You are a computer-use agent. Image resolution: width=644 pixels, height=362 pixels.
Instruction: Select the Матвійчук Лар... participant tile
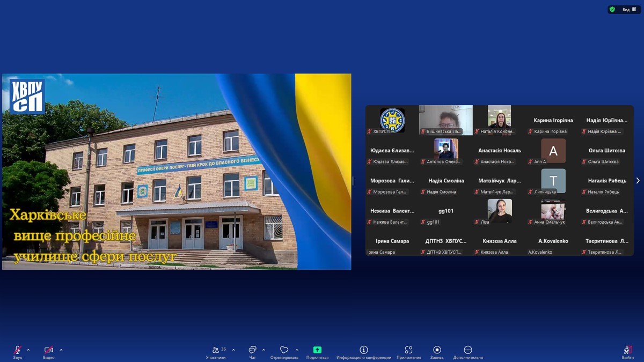tap(500, 181)
